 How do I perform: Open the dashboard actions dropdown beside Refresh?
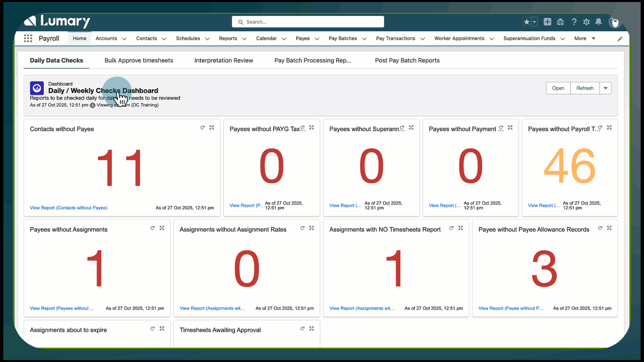[606, 88]
